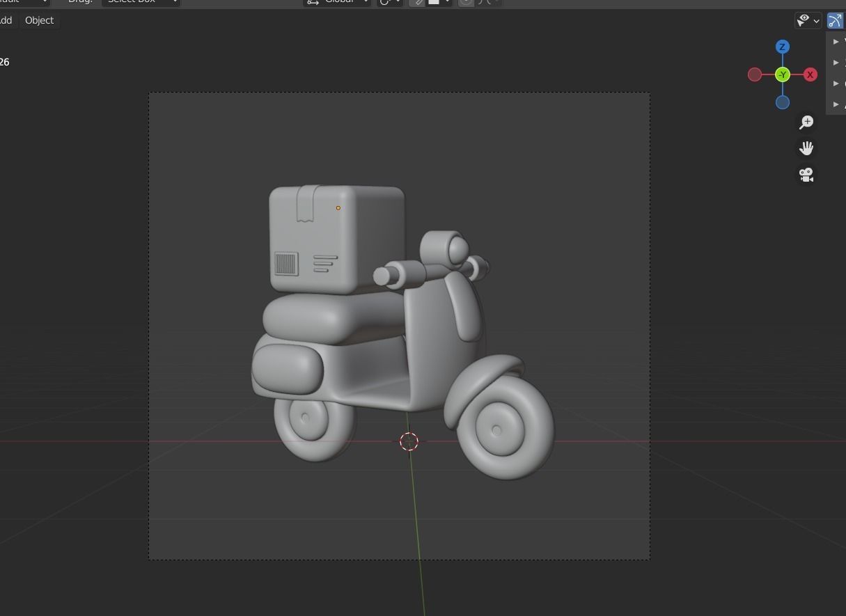Image resolution: width=846 pixels, height=616 pixels.
Task: Click the blue Z axis on navigation gizmo
Action: [x=783, y=47]
